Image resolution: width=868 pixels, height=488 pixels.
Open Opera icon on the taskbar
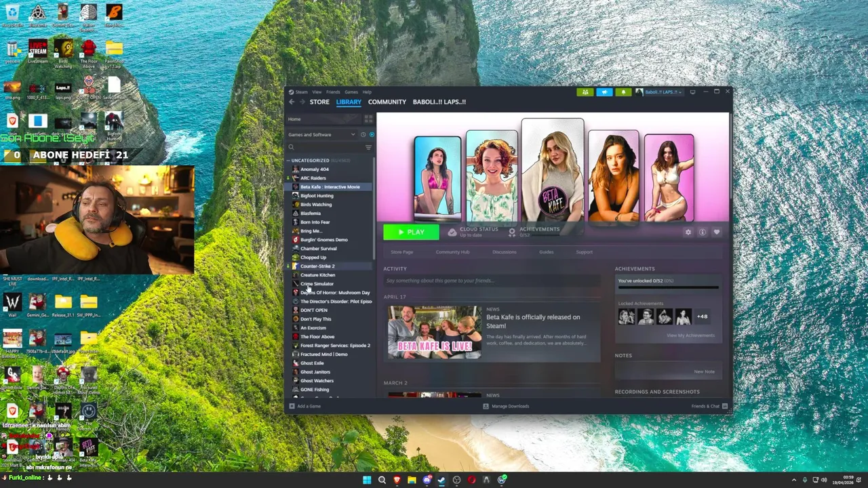[x=471, y=480]
